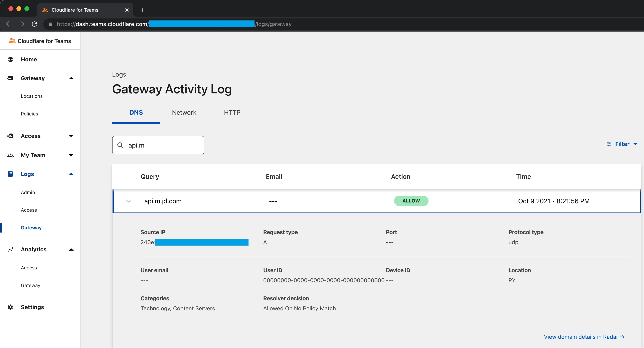The image size is (644, 348).
Task: Switch to the HTTP tab
Action: [x=232, y=112]
